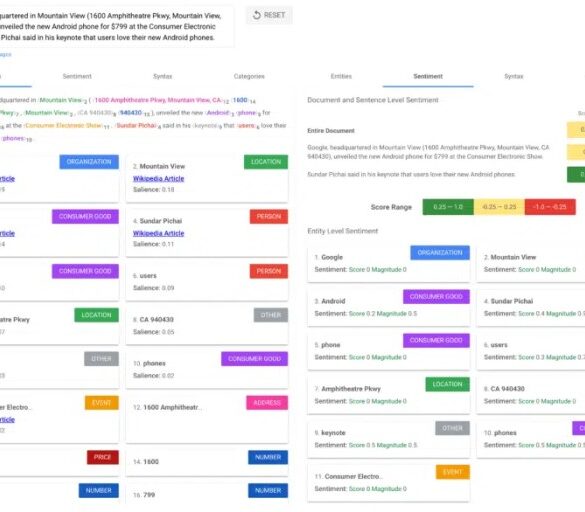This screenshot has height=512, width=585.
Task: Click the 'Salience: 0.11' value
Action: point(154,244)
